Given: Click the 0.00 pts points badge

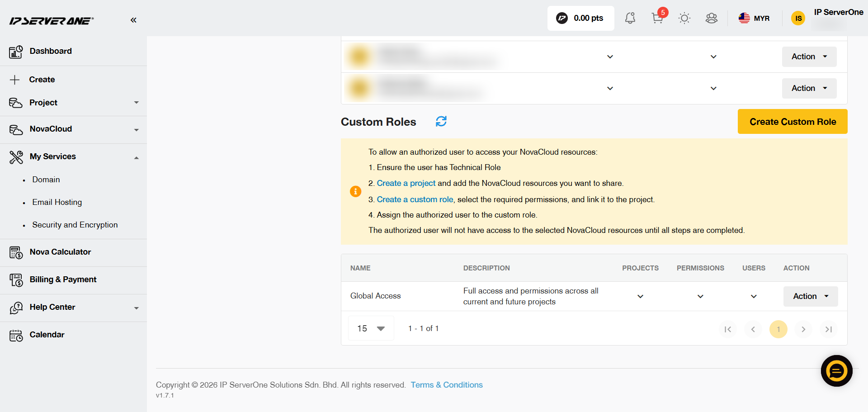Looking at the screenshot, I should [580, 18].
